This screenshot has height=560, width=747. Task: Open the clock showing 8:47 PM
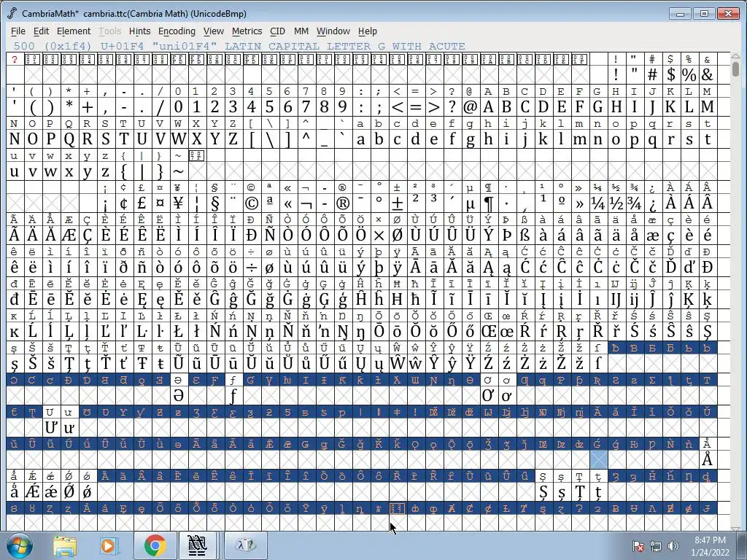[x=710, y=546]
